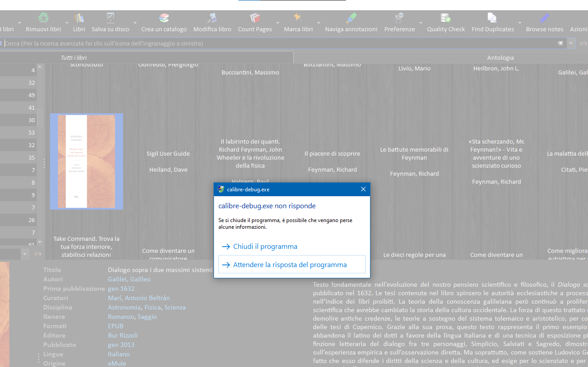
Task: Choose Attendere la risposta del programma
Action: [292, 264]
